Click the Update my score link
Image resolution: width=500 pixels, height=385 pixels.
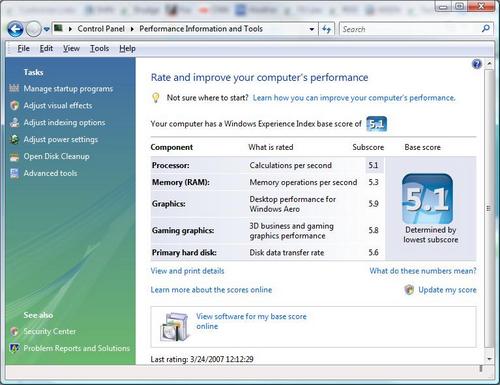[x=447, y=290]
